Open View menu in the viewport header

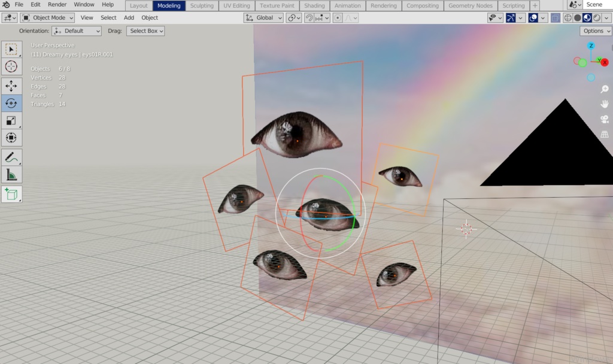tap(87, 17)
